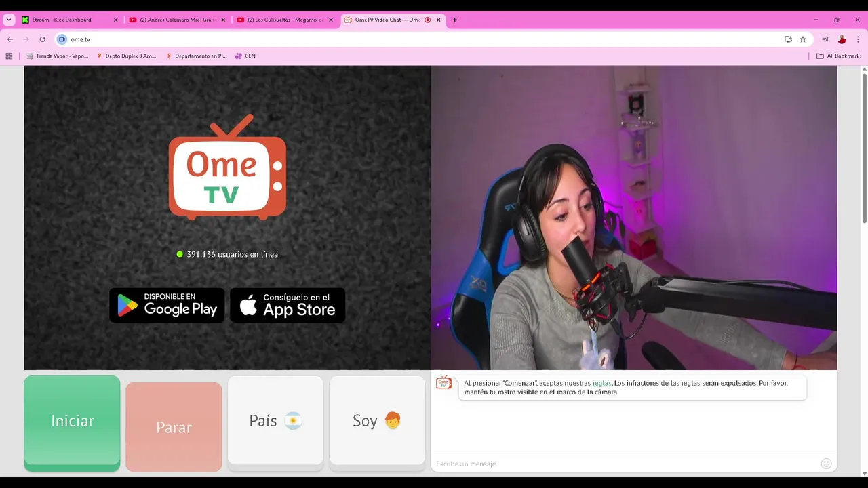Click the green Iniciar button
Viewport: 868px width, 488px height.
(x=72, y=423)
